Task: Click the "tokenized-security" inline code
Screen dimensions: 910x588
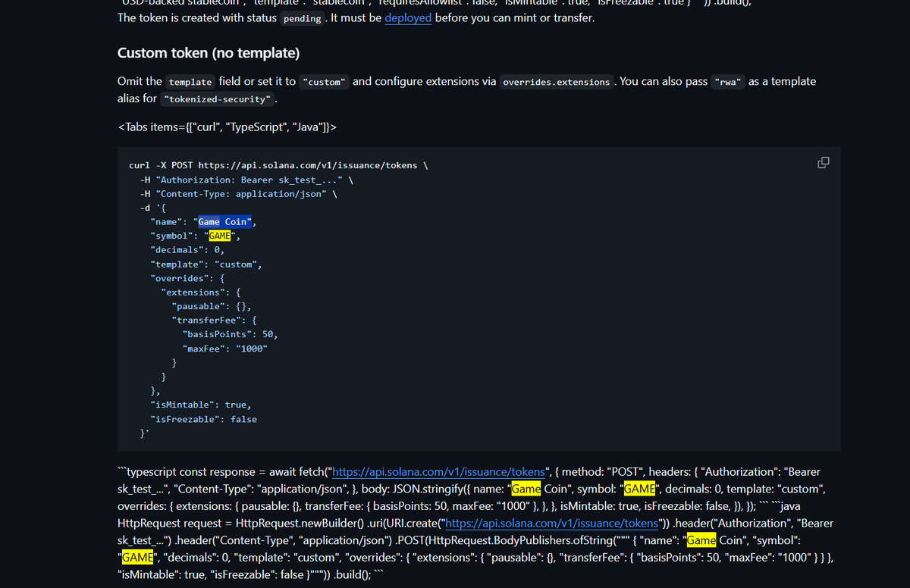Action: pyautogui.click(x=218, y=99)
